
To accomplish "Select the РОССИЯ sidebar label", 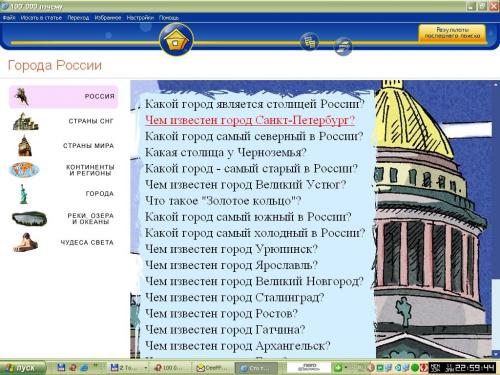I will [x=99, y=96].
